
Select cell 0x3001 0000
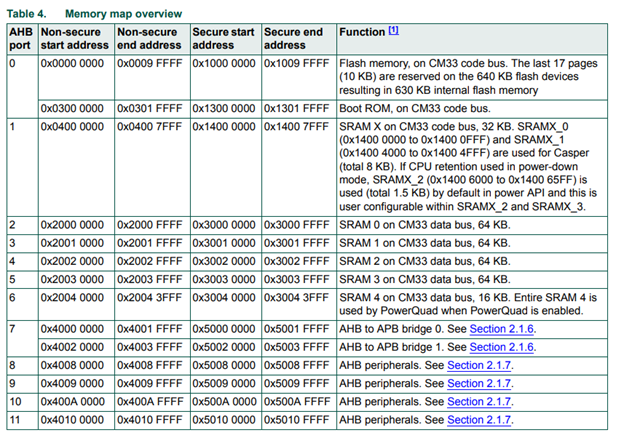click(224, 243)
